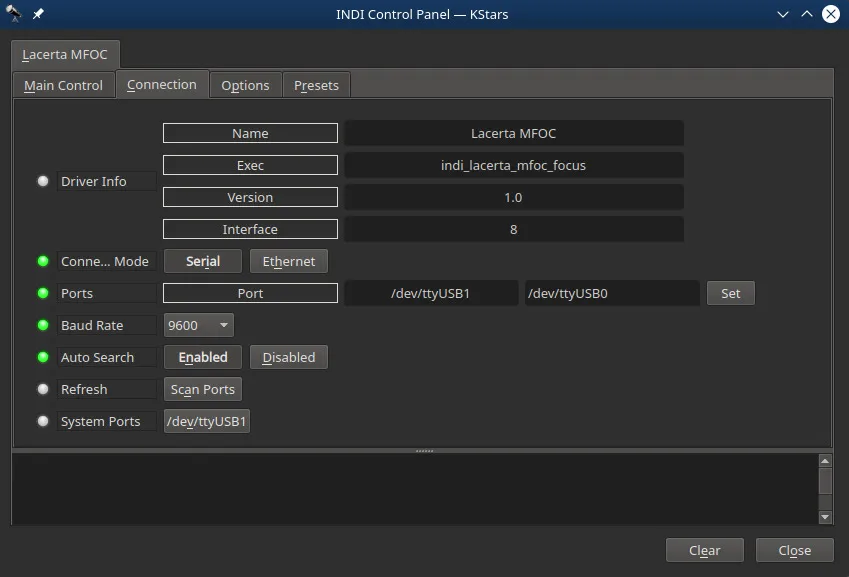Click the Close button at bottom
849x577 pixels.
click(794, 550)
